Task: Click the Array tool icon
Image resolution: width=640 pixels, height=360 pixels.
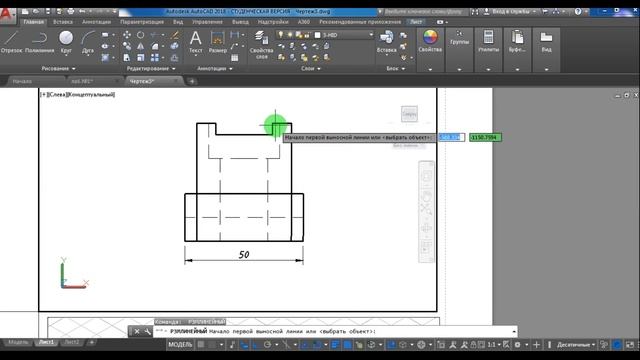Action: (x=154, y=58)
